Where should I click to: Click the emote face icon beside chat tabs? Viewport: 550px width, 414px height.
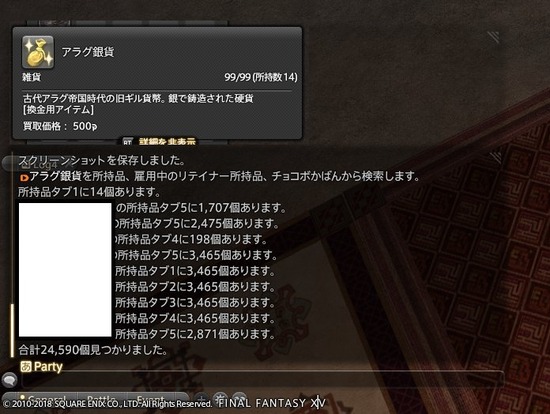tap(239, 398)
